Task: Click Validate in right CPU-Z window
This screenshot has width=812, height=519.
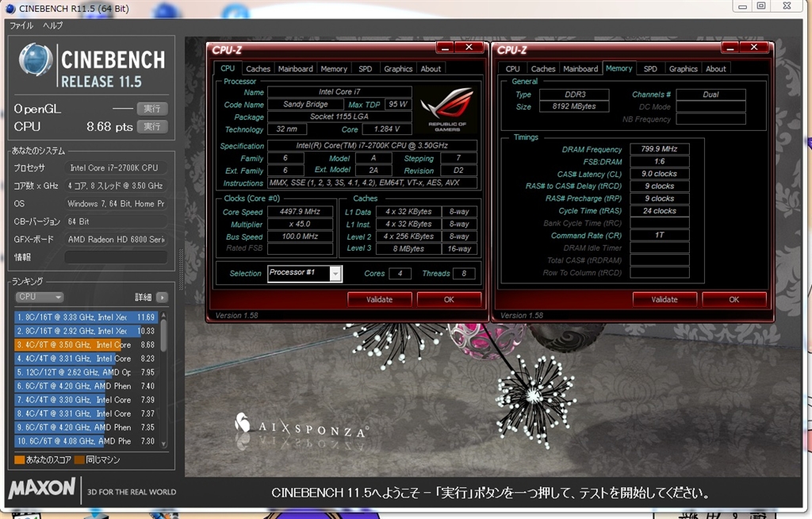Action: 665,299
